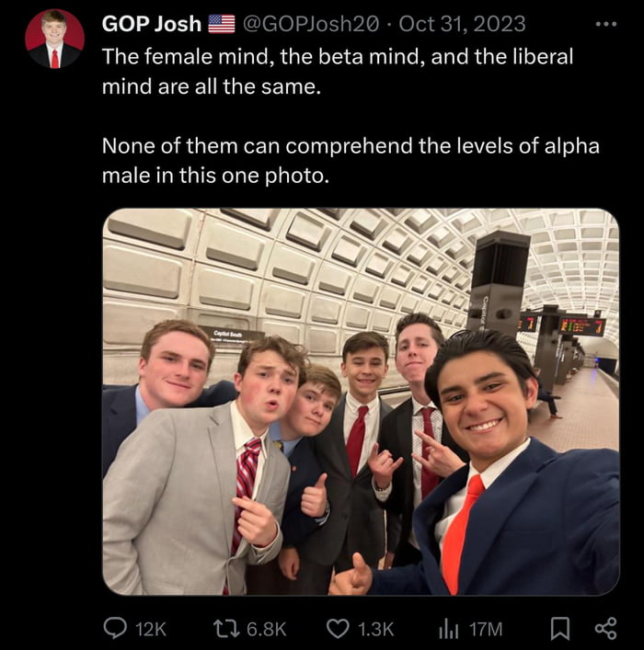
Task: Click the 12K replies count
Action: point(150,629)
